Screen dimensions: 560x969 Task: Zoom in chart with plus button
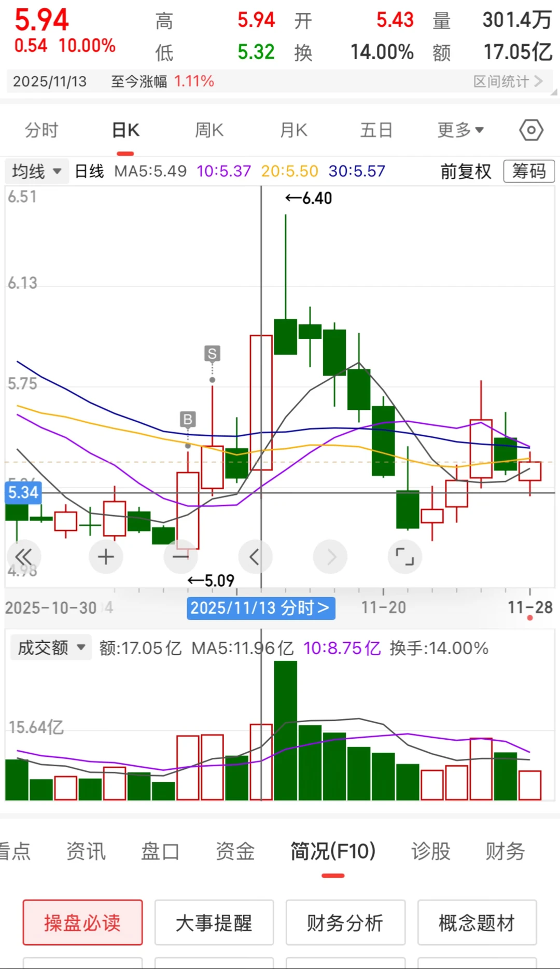click(106, 557)
